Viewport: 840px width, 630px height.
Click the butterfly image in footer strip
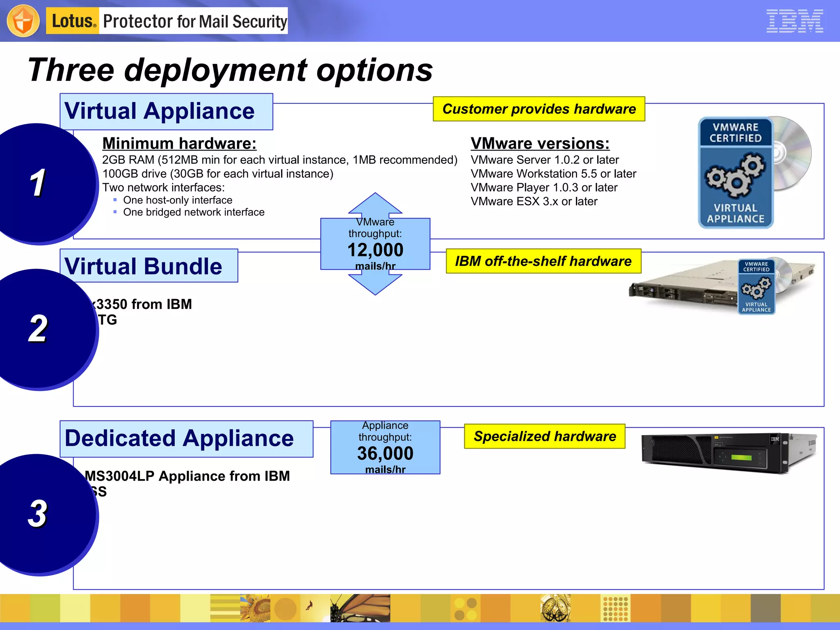pyautogui.click(x=360, y=608)
